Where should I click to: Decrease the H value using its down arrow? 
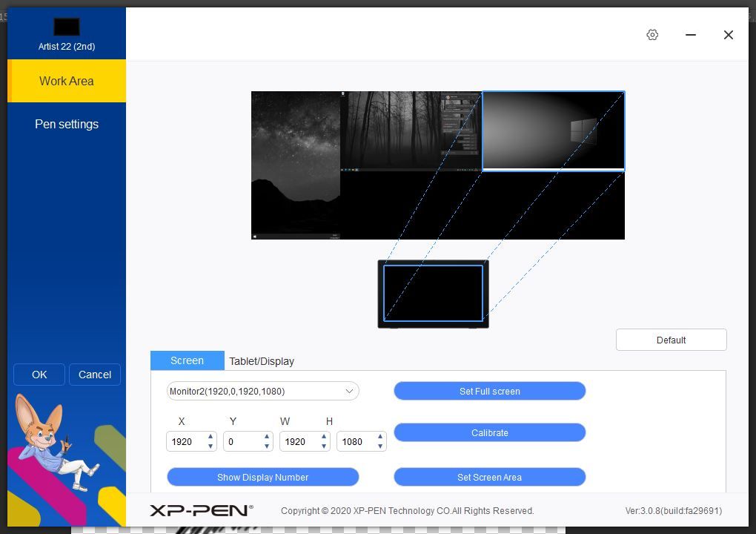380,445
